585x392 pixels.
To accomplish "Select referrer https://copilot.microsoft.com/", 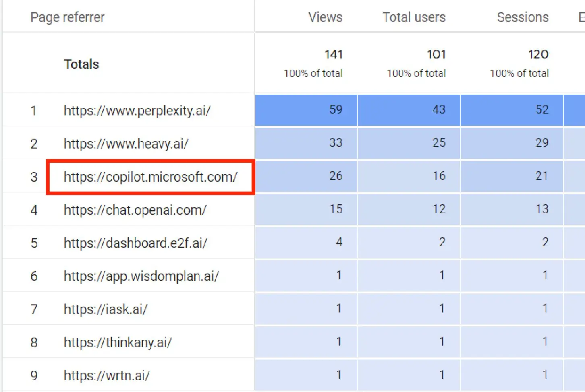I will tap(151, 177).
